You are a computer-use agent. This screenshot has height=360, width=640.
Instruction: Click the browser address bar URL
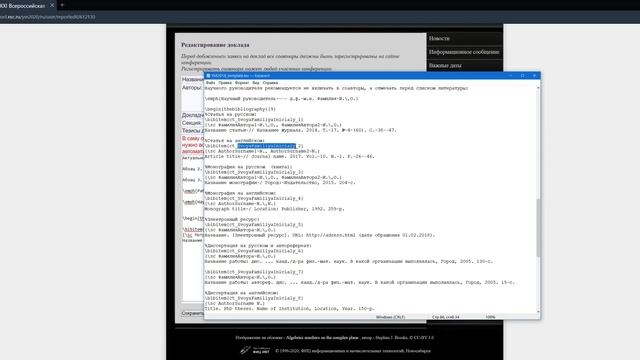47,17
